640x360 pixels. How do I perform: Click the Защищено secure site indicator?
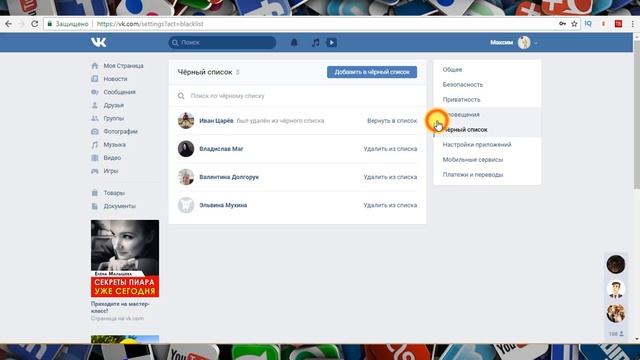pyautogui.click(x=68, y=24)
